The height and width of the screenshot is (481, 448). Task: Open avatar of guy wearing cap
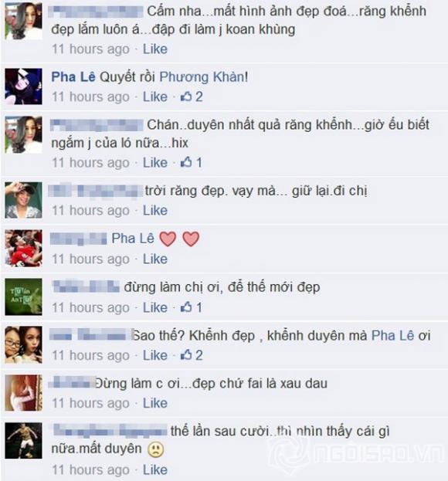24,200
